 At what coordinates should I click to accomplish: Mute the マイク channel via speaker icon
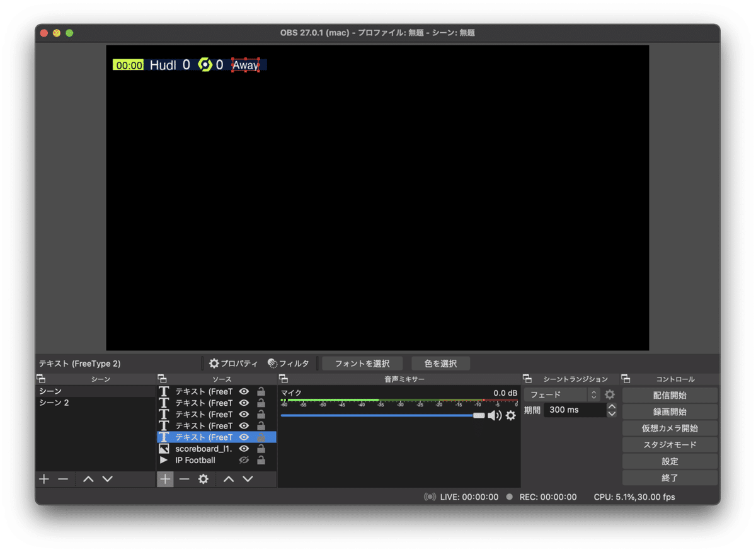coord(495,415)
